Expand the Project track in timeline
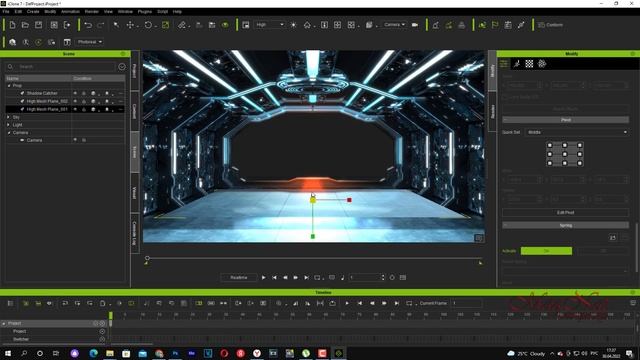The image size is (640, 360). point(4,323)
